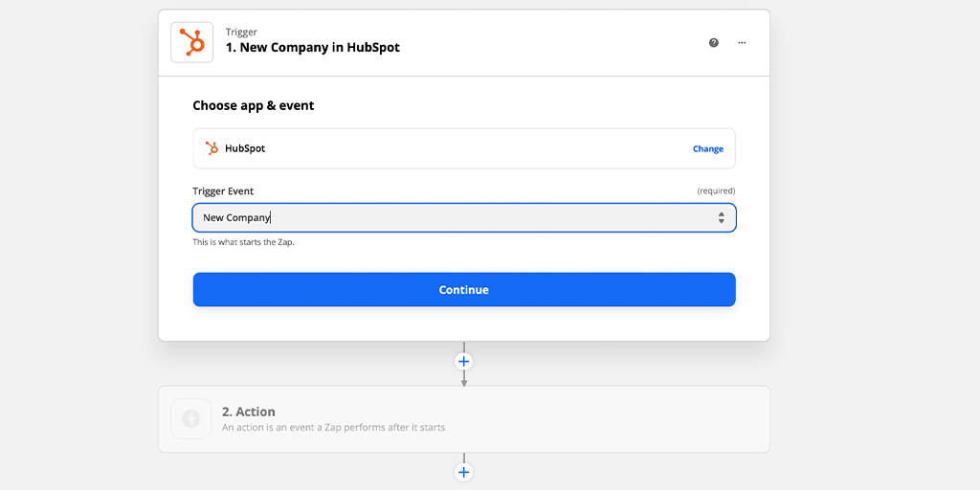Select the Choose app & event section heading

tap(253, 105)
